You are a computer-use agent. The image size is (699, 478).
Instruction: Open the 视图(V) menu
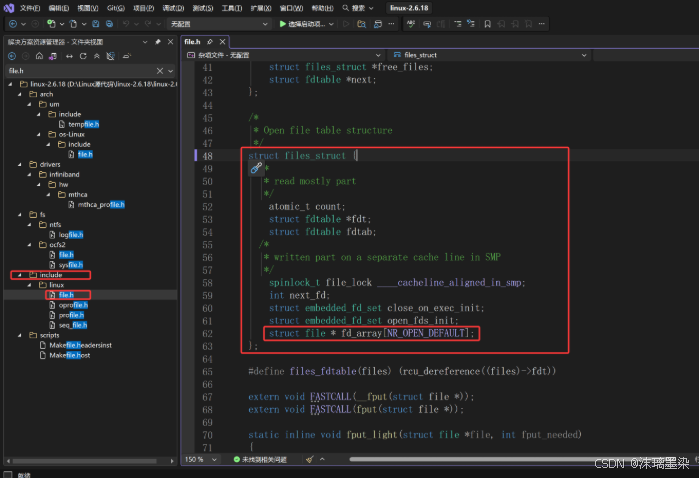(87, 8)
